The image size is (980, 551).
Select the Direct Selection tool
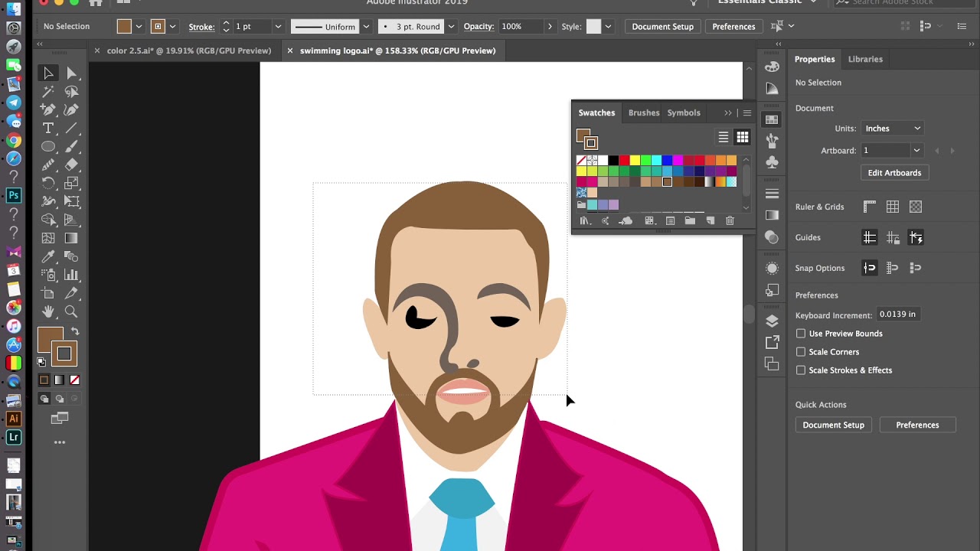71,73
